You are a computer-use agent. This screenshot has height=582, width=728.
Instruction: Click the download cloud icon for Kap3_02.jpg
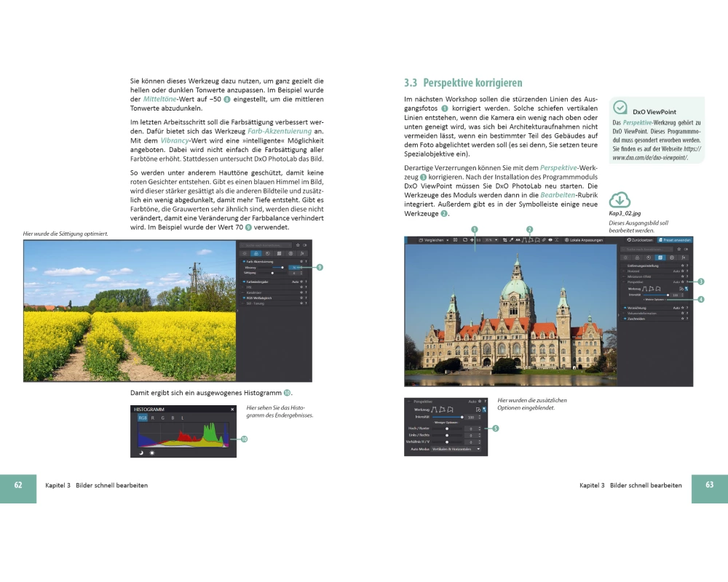[620, 199]
